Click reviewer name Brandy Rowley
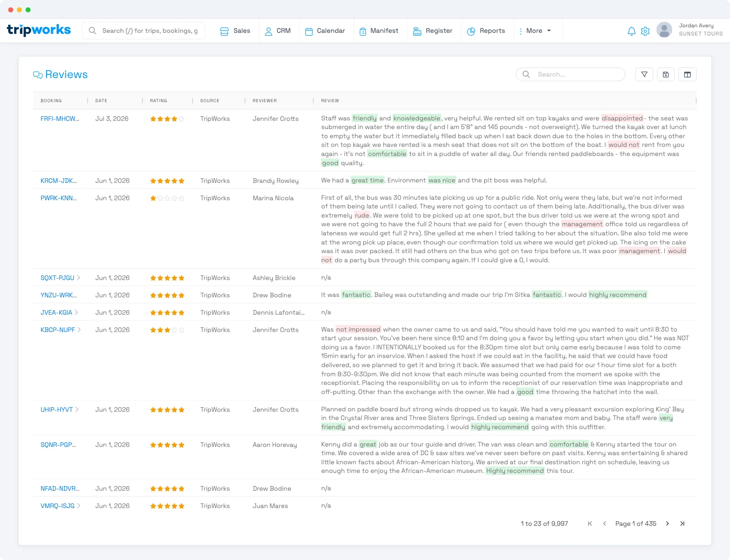 tap(276, 181)
